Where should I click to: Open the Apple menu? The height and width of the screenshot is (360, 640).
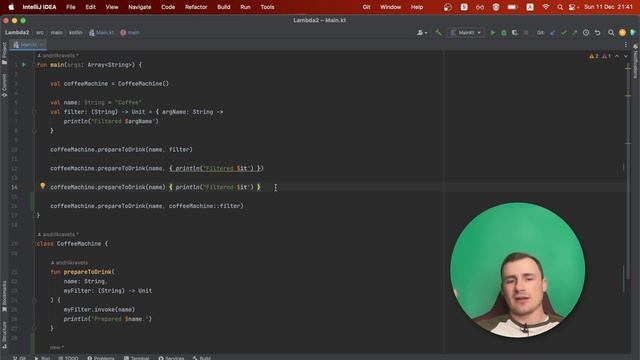(x=11, y=7)
